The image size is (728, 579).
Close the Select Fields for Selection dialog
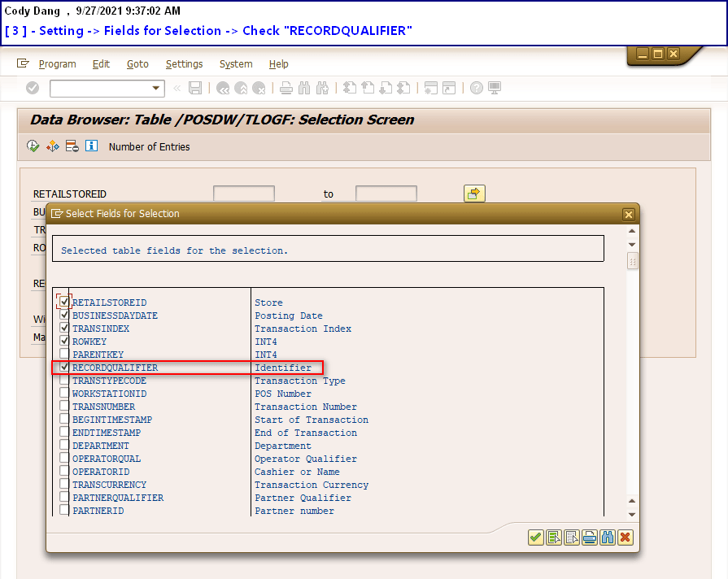point(628,214)
